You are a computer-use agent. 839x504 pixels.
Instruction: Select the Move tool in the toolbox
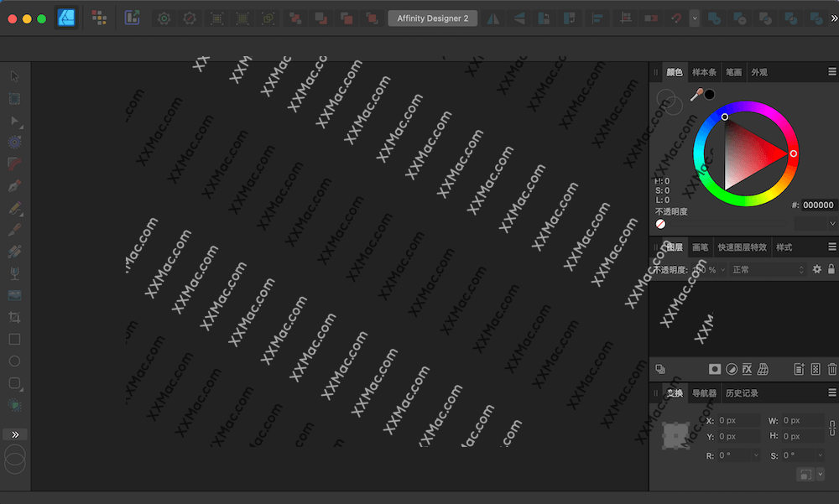14,76
